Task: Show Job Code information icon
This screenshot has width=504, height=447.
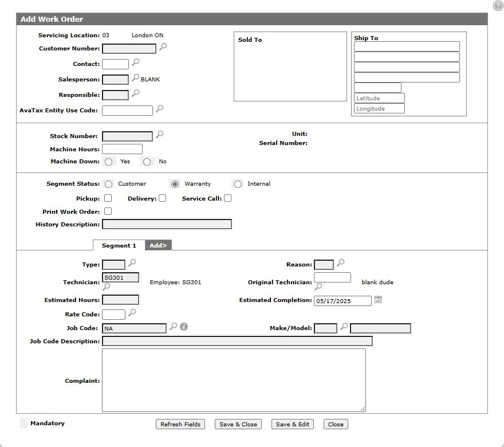Action: point(184,327)
